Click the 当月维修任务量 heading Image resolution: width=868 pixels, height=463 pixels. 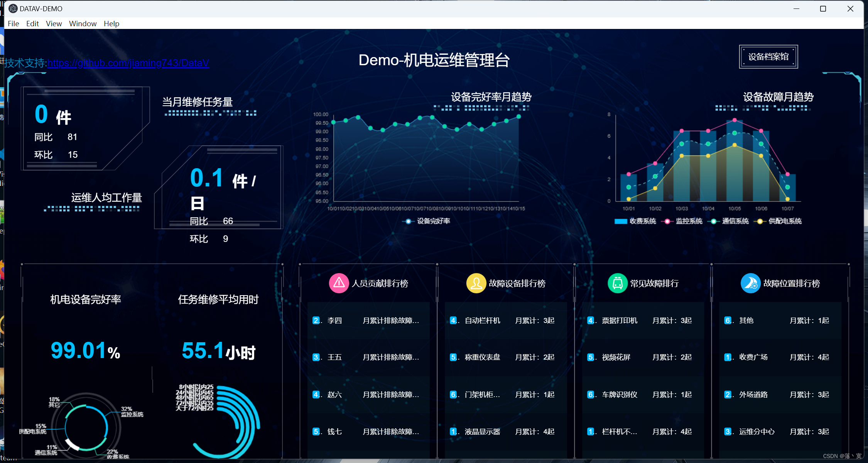tap(197, 102)
